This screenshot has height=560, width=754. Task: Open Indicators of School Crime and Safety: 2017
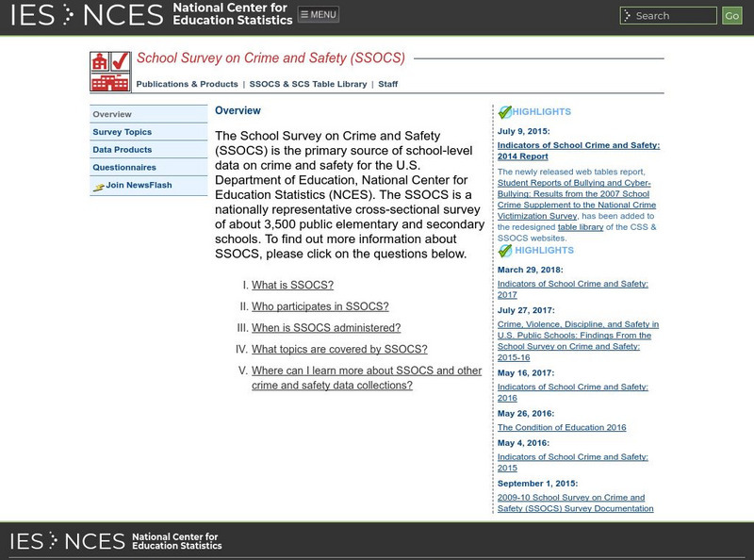pos(573,289)
